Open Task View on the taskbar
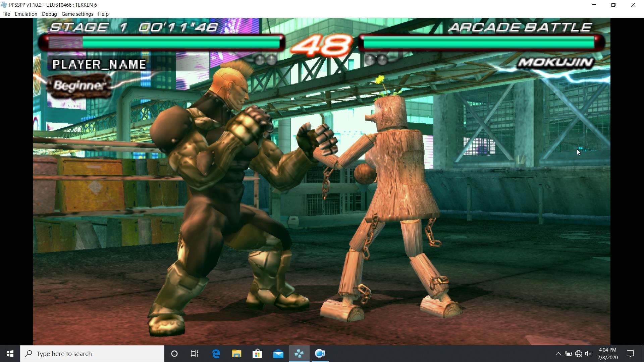The width and height of the screenshot is (644, 362). (x=194, y=354)
